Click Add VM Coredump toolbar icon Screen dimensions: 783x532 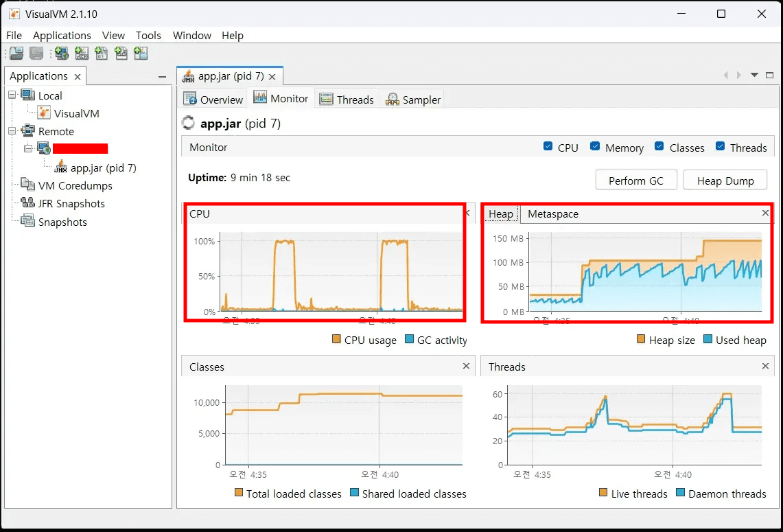[102, 54]
